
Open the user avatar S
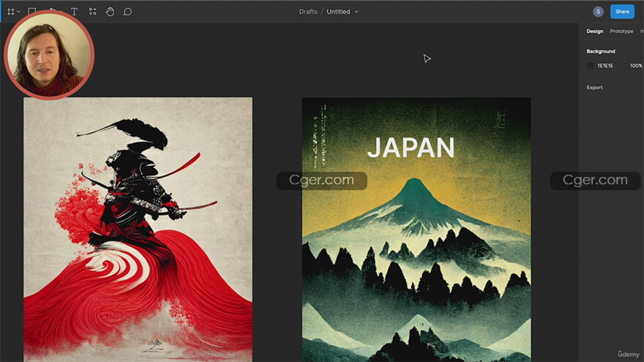coord(598,12)
